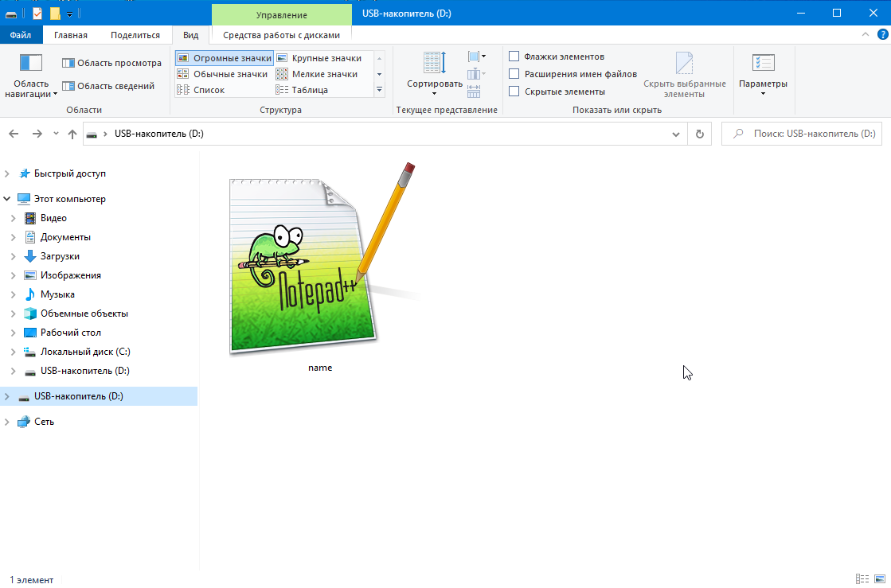This screenshot has width=891, height=588.
Task: Switch to large thumbnails status bar icon
Action: (880, 579)
